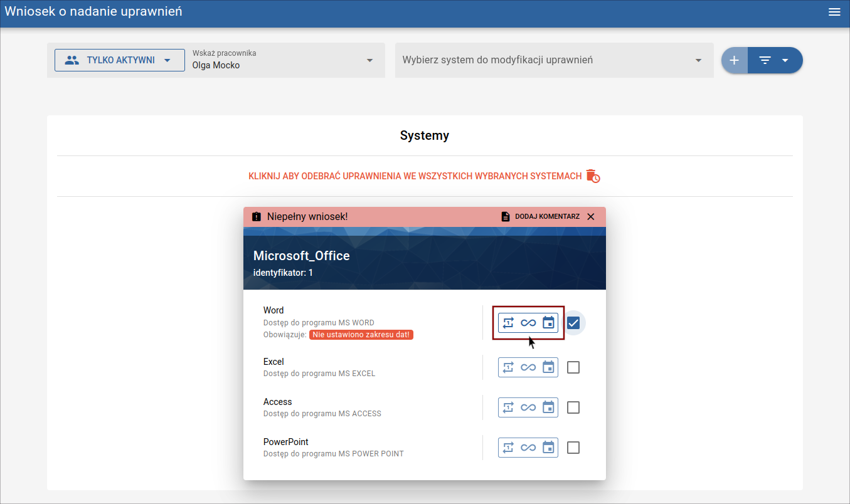
Task: Click the PowerPoint permission name
Action: [x=286, y=442]
